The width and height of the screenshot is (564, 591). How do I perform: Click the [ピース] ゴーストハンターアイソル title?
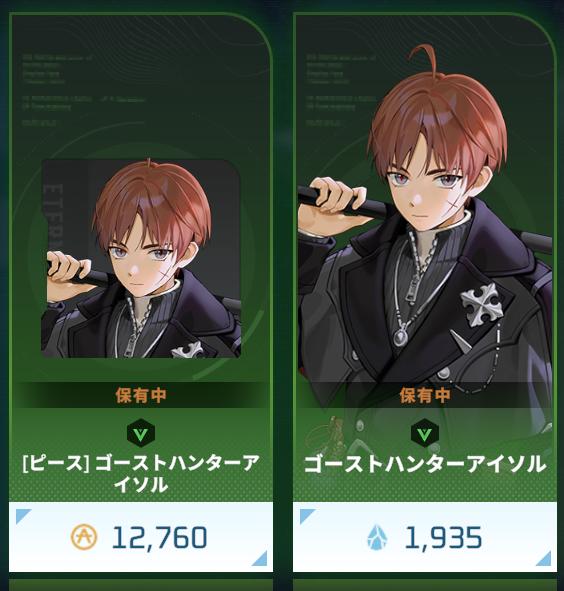pyautogui.click(x=141, y=474)
